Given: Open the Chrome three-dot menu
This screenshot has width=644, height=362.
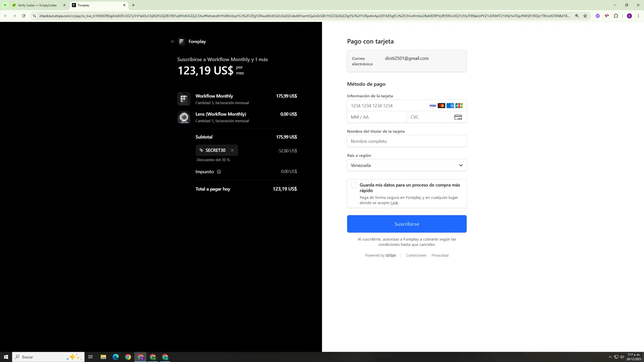Looking at the screenshot, I should tap(638, 16).
